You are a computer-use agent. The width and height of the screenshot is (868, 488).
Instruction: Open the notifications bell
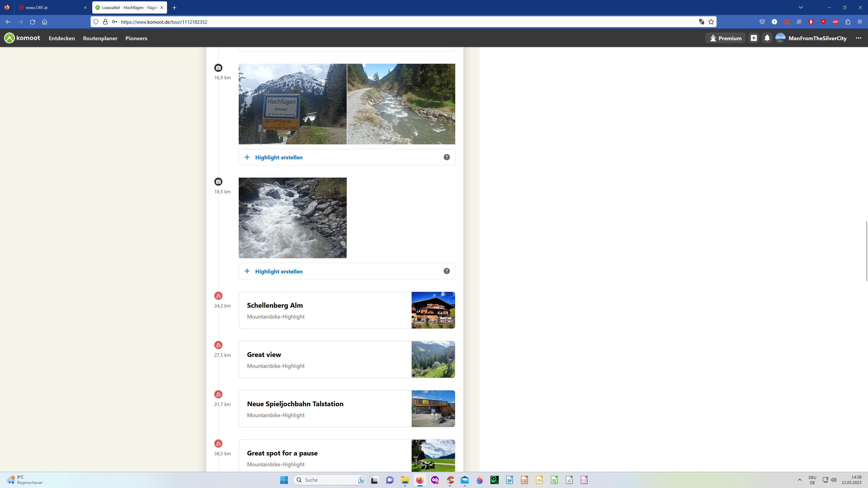click(x=767, y=38)
